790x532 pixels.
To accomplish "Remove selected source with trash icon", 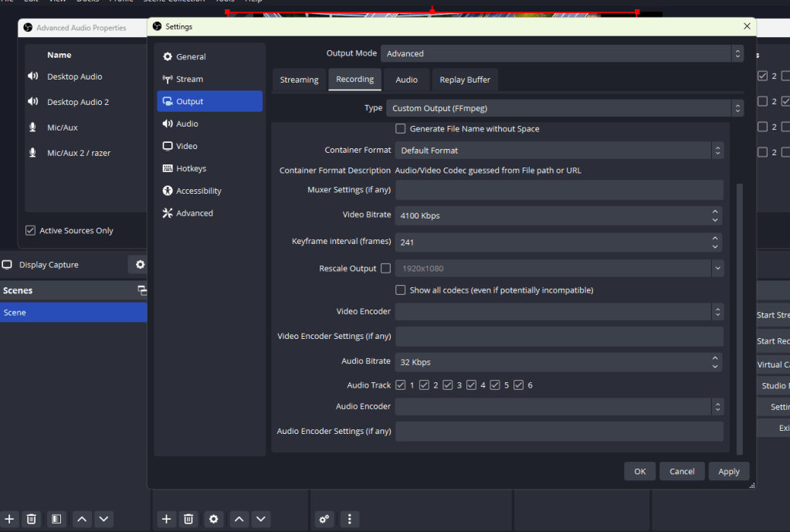I will [x=188, y=519].
